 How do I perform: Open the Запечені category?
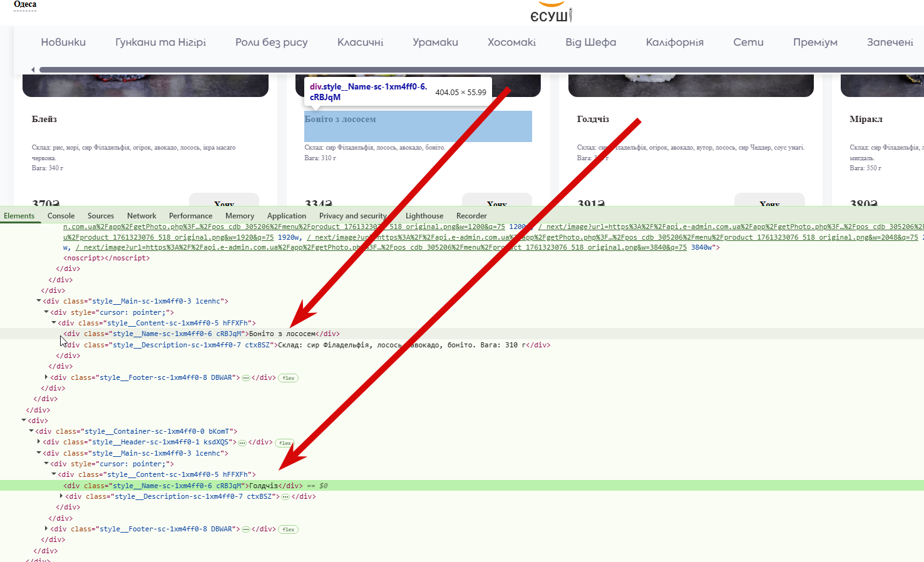[890, 42]
